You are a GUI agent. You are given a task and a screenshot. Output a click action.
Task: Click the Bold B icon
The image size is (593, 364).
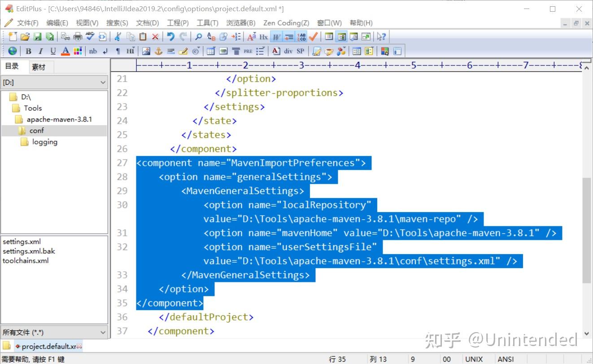click(28, 51)
